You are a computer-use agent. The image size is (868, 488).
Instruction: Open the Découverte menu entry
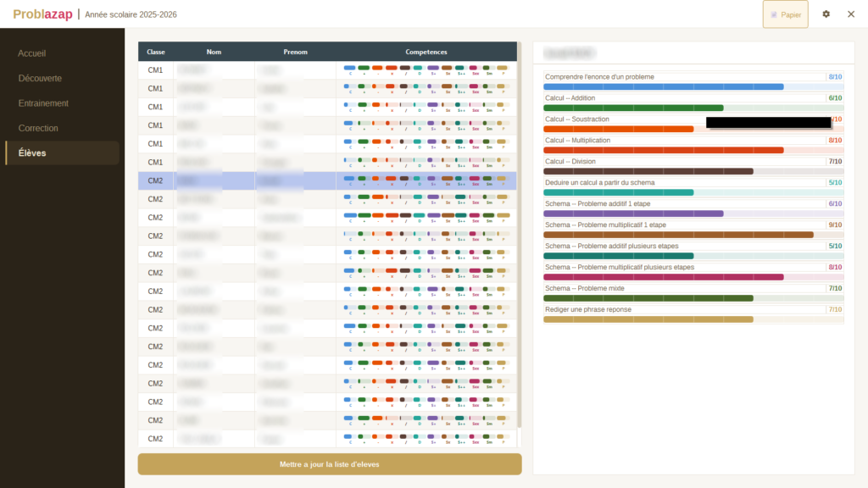(40, 79)
